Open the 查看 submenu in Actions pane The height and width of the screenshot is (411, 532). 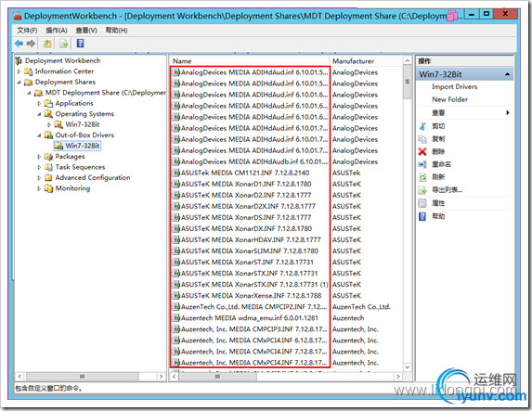[464, 112]
